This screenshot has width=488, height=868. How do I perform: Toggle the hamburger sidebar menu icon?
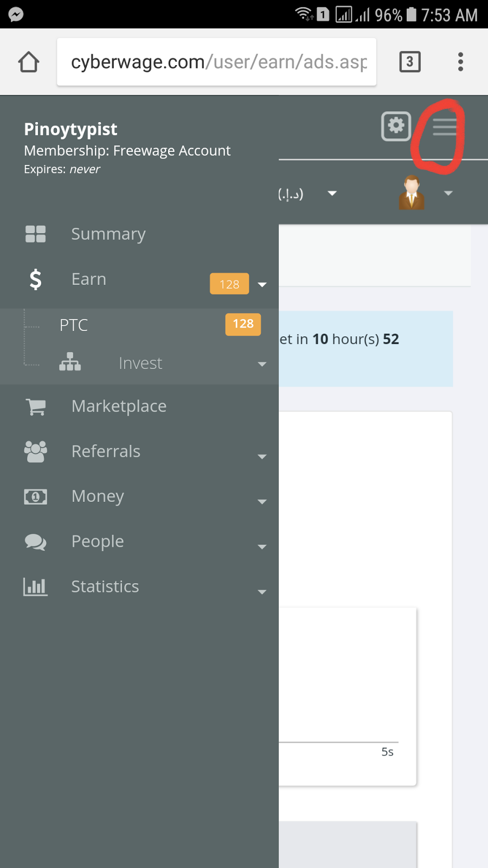coord(445,127)
